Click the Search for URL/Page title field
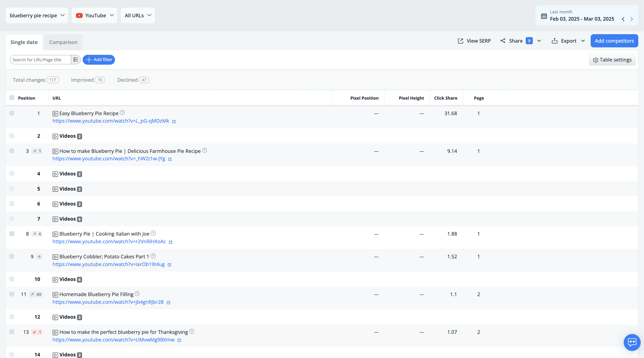The image size is (644, 358). coord(41,60)
